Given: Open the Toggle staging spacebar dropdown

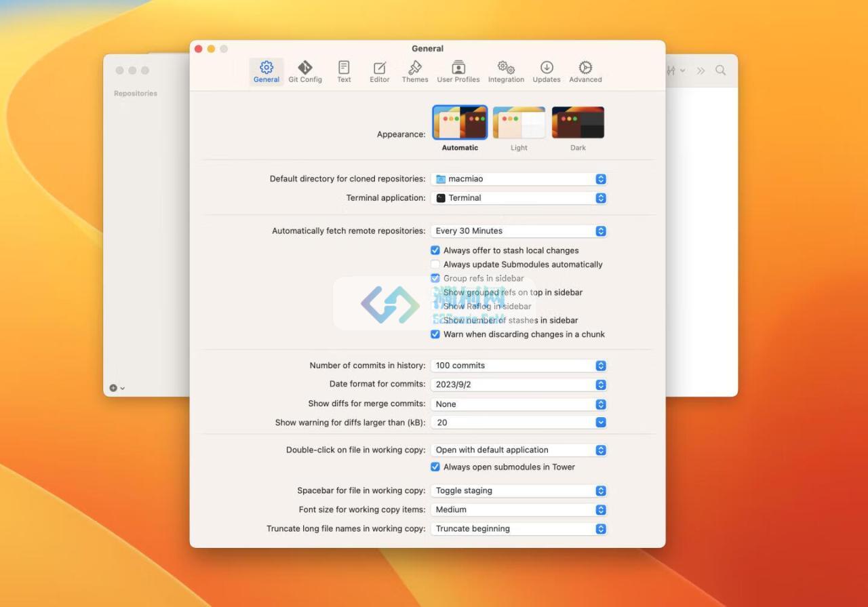Looking at the screenshot, I should pyautogui.click(x=519, y=490).
